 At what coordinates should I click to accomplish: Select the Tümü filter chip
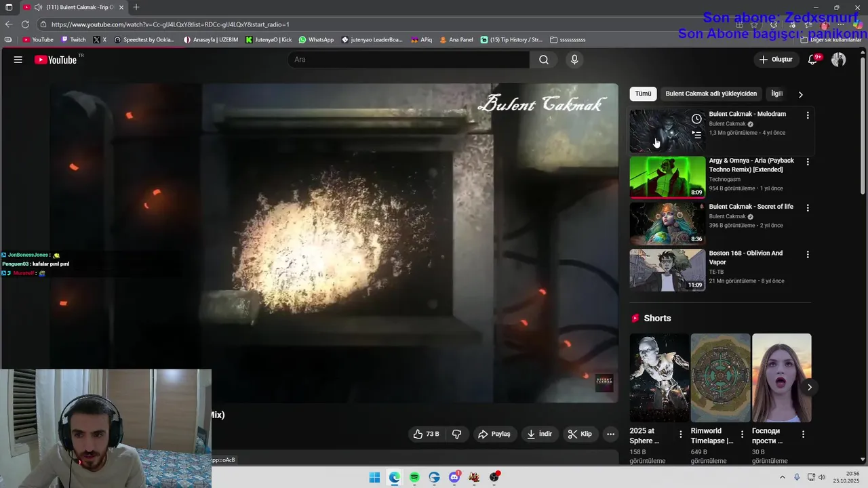643,94
